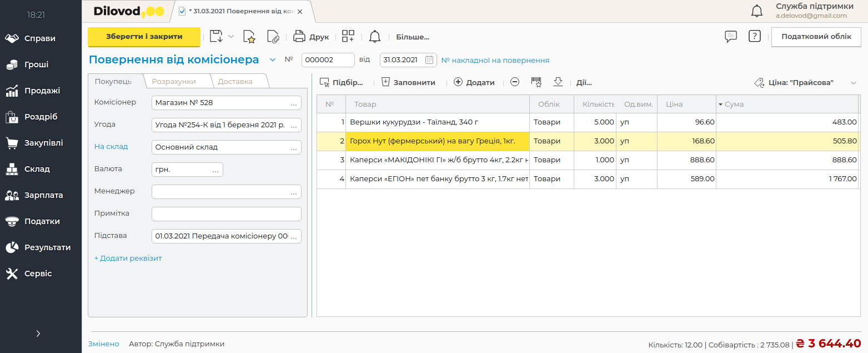
Task: Click the Примітка input field
Action: (x=226, y=214)
